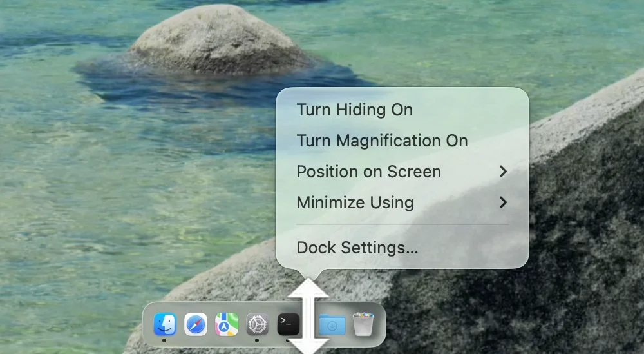Expand the Position on Screen chevron

(x=503, y=172)
